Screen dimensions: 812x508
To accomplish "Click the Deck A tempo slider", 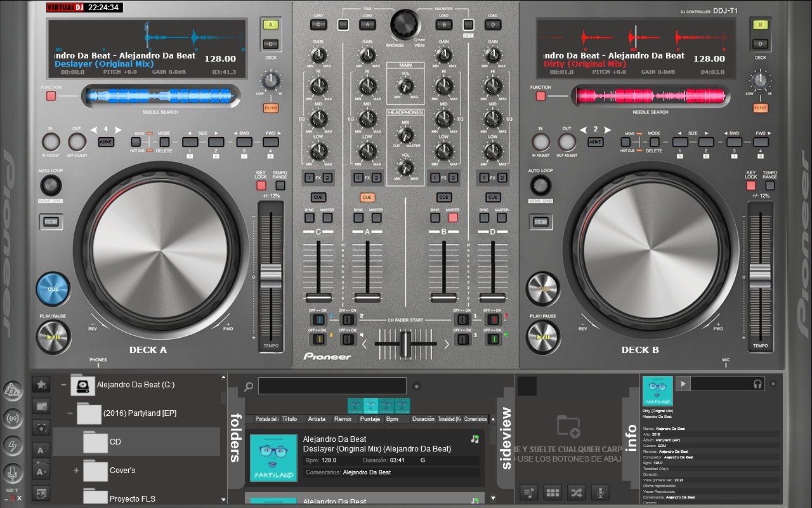I will click(x=271, y=276).
